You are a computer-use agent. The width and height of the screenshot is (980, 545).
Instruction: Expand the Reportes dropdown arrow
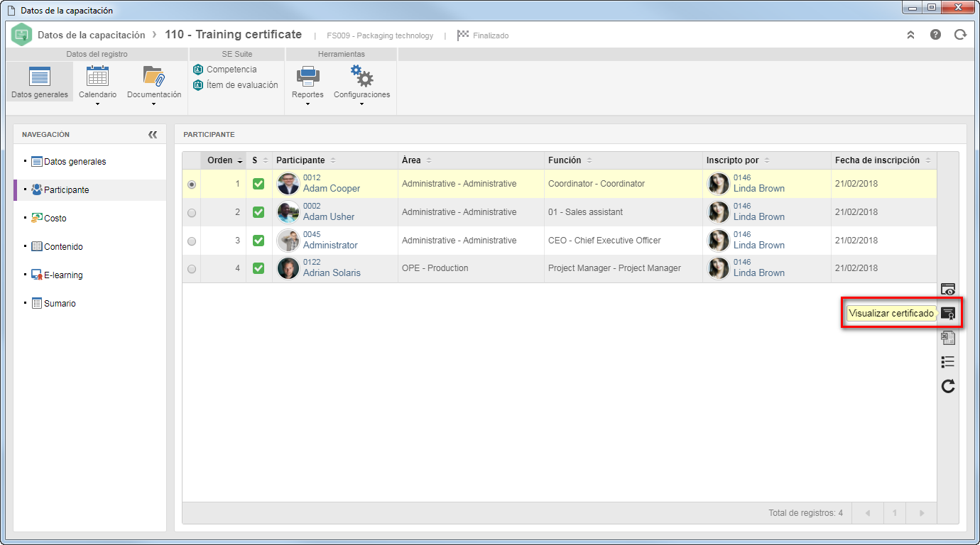pos(307,104)
